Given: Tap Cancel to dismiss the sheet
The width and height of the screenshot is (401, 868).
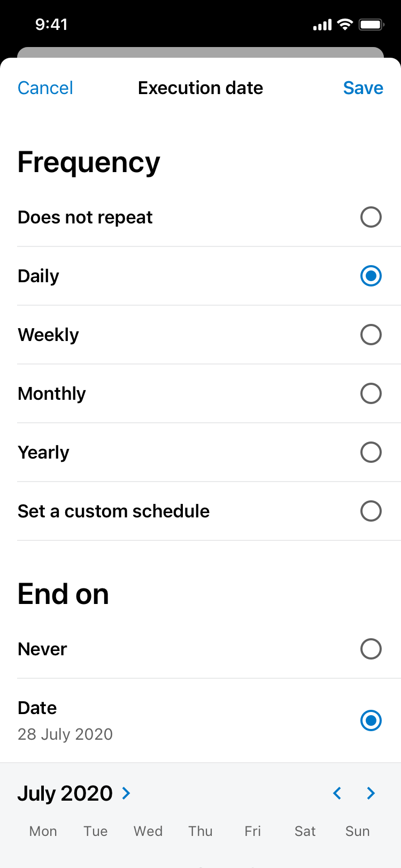Looking at the screenshot, I should coord(45,88).
